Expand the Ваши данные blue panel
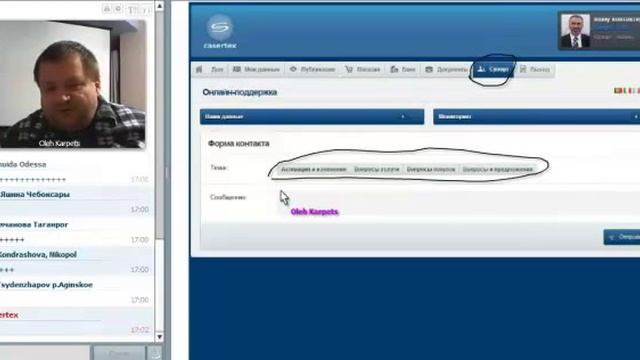 coord(312,117)
